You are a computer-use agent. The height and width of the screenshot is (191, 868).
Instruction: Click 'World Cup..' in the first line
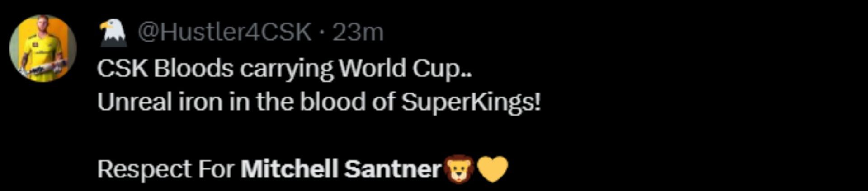click(406, 69)
